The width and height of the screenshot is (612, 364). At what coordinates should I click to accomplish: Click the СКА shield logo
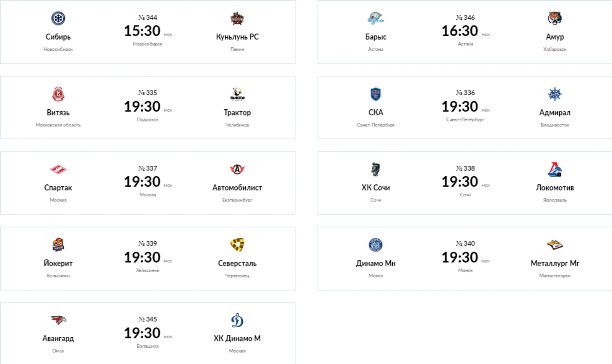tap(376, 94)
